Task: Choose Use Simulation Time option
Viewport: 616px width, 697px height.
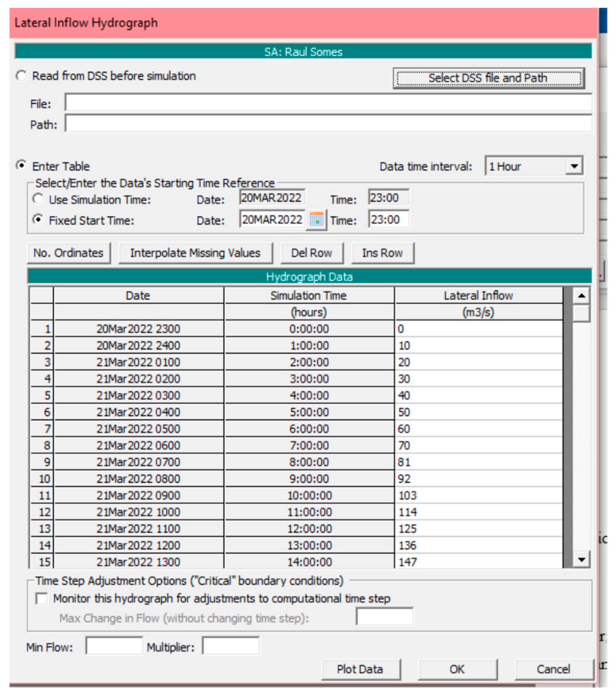Action: [38, 199]
